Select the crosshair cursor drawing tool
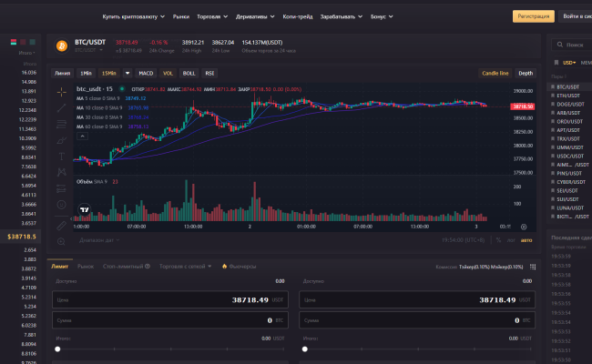This screenshot has width=592, height=364. coord(61,92)
